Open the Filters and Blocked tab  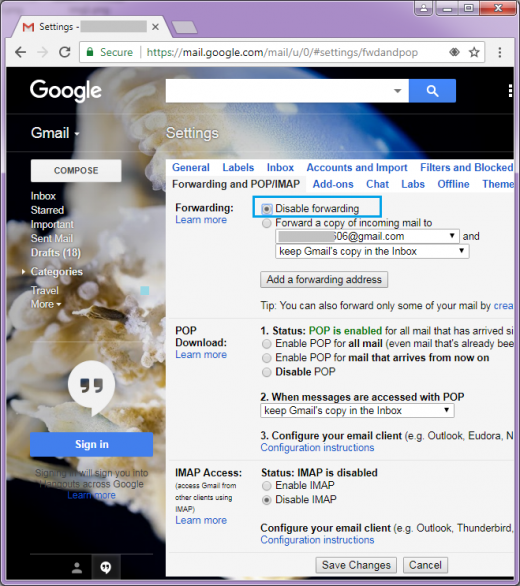[467, 167]
